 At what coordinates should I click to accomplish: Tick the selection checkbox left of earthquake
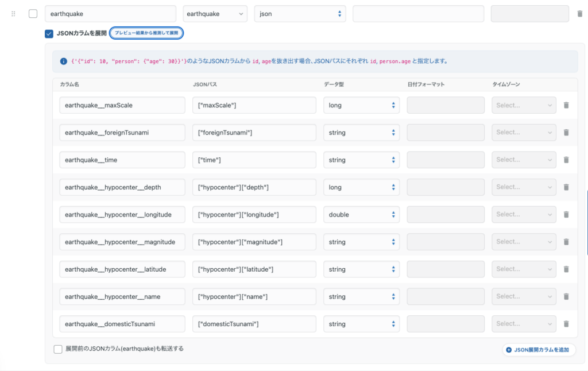pyautogui.click(x=33, y=14)
